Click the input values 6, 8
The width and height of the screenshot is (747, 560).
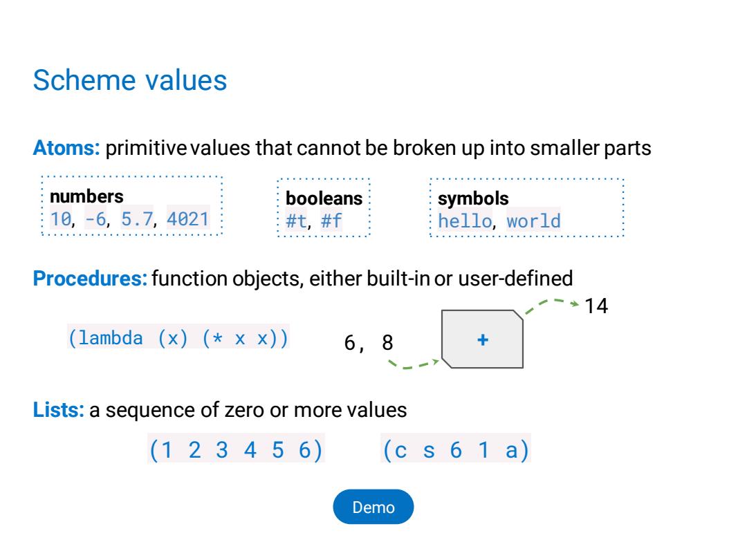click(x=368, y=342)
